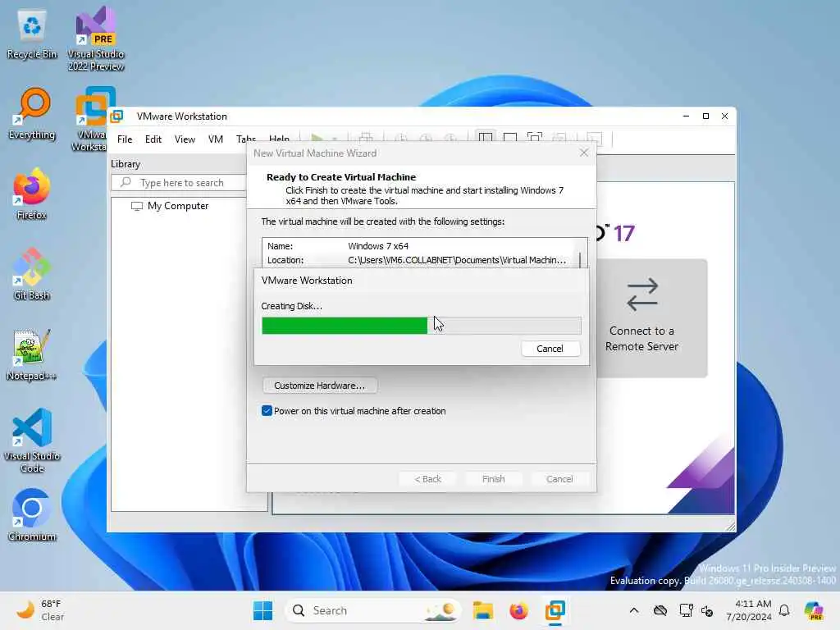Click the VMware Workstation taskbar icon
This screenshot has height=630, width=840.
click(x=555, y=610)
